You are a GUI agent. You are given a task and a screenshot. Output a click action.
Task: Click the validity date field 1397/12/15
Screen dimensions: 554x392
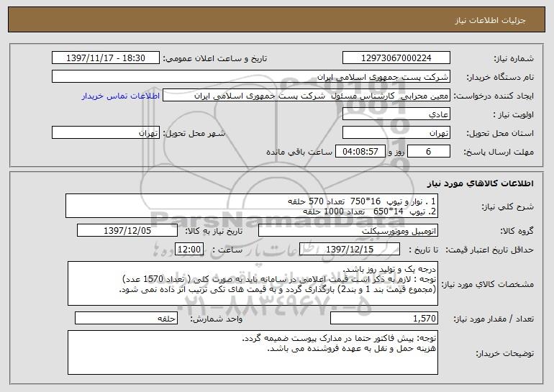350,250
